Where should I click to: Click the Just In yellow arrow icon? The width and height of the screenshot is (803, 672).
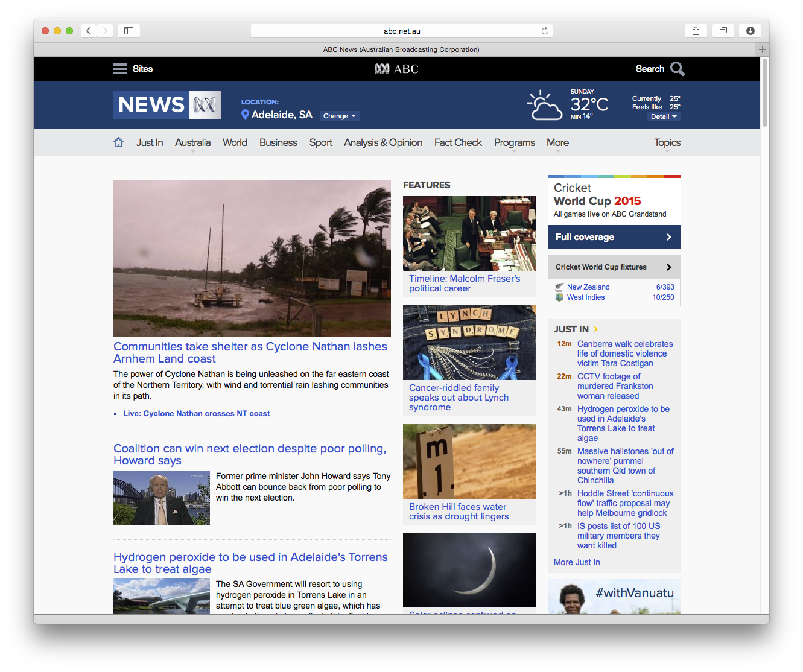[x=595, y=329]
